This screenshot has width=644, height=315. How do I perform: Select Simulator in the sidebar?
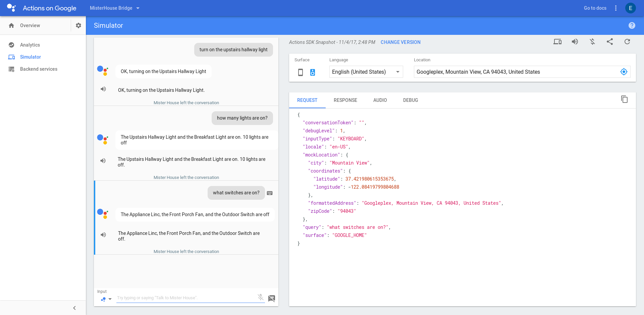point(31,57)
